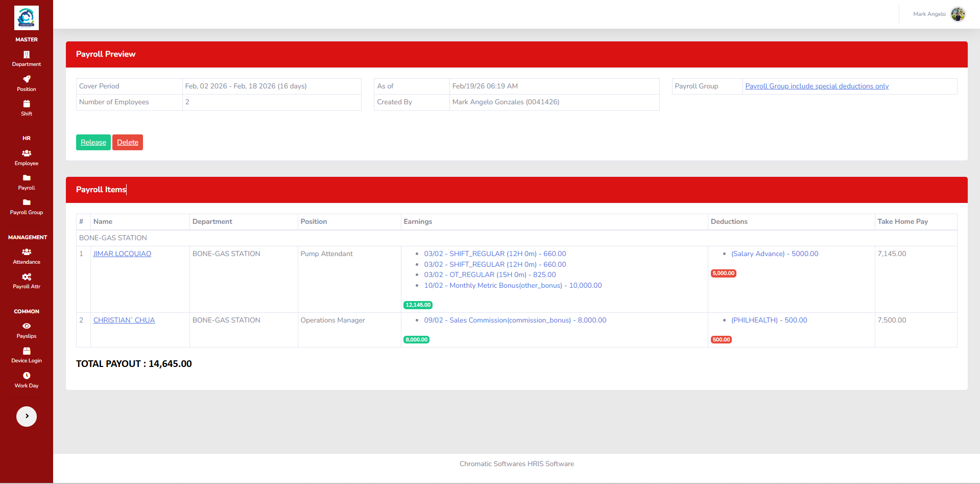This screenshot has width=980, height=484.
Task: Click the green Release button
Action: click(x=93, y=142)
